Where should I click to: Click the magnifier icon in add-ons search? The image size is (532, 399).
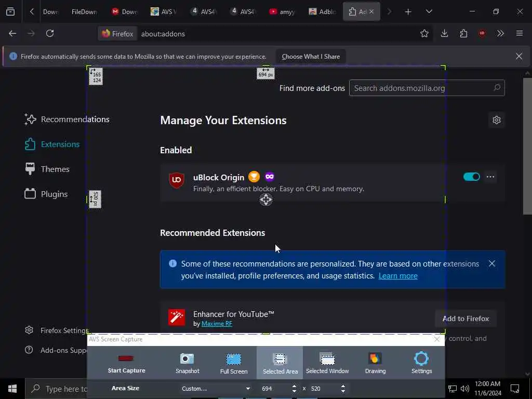pyautogui.click(x=497, y=88)
